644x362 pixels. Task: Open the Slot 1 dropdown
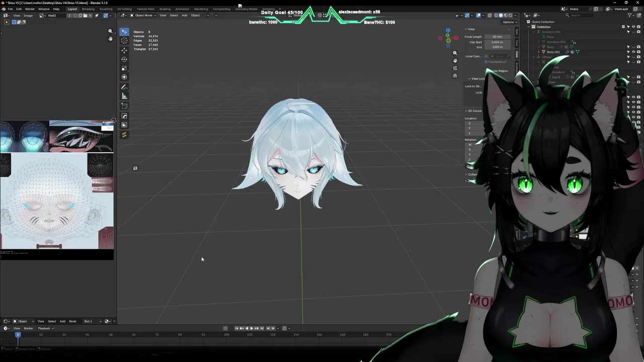tap(92, 321)
